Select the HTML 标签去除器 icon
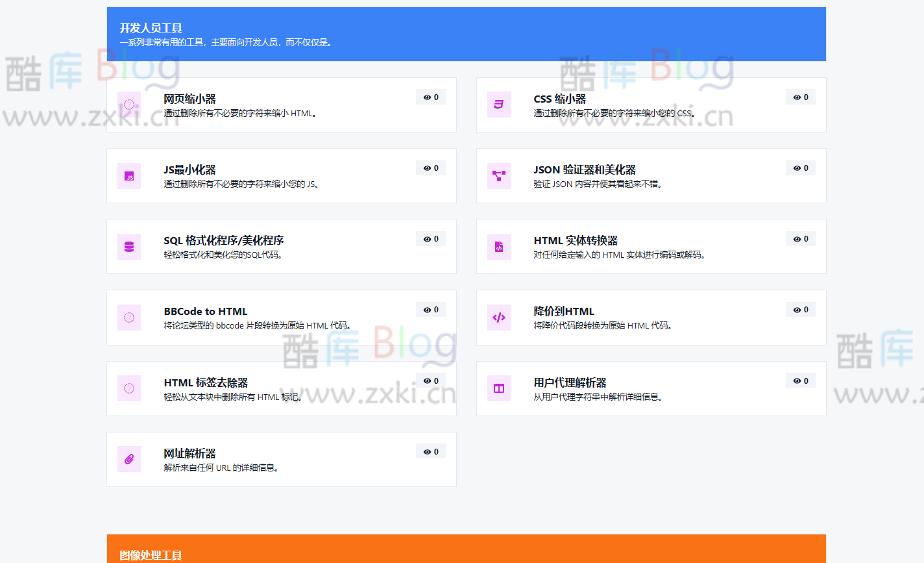Image resolution: width=924 pixels, height=563 pixels. click(129, 388)
